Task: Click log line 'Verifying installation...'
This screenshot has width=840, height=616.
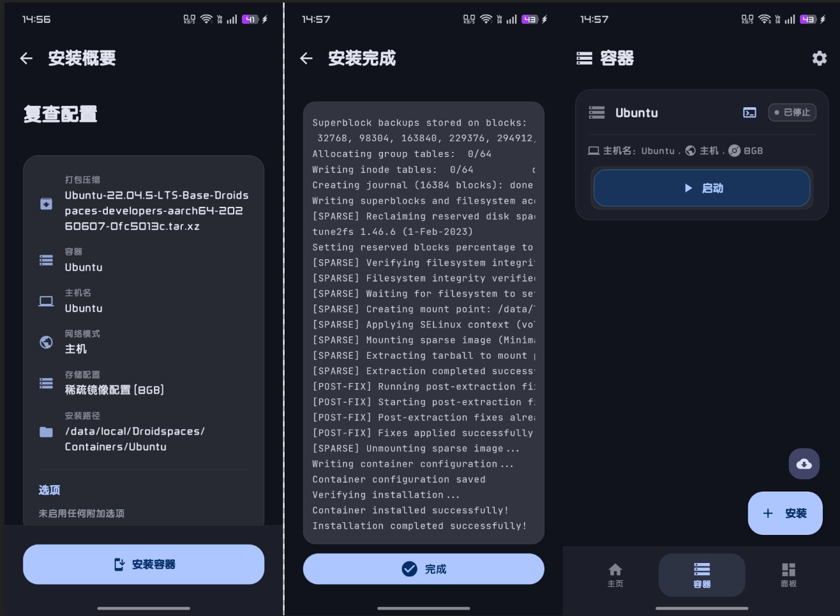Action: coord(386,495)
